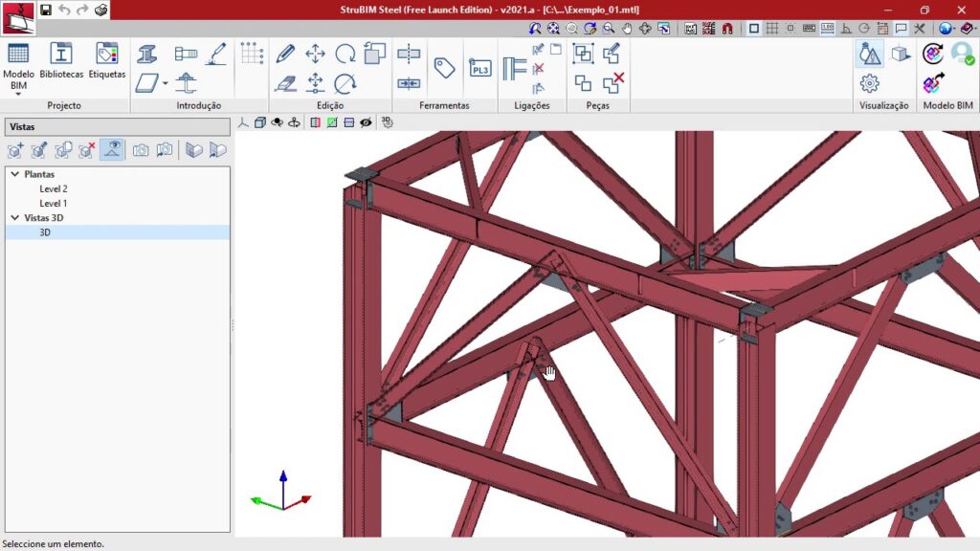Open the Bibliotecas library tool
980x551 pixels.
[x=61, y=59]
